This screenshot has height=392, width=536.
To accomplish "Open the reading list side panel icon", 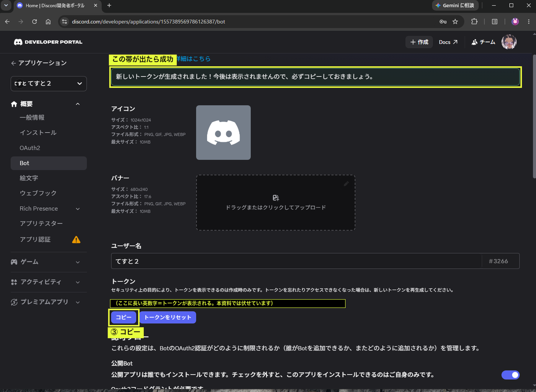I will 495,22.
